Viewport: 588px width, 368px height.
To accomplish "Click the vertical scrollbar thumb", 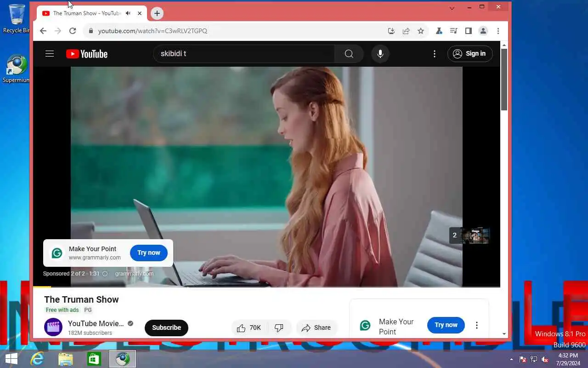I will 504,79.
